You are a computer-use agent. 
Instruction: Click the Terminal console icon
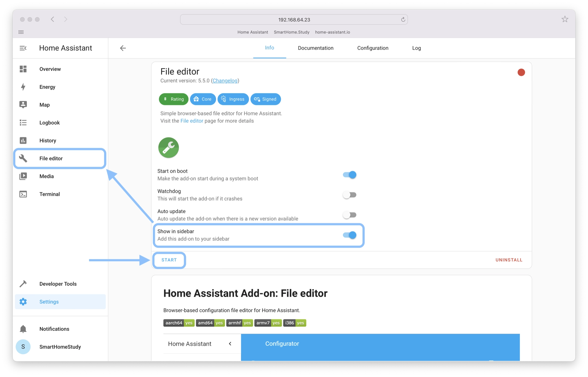coord(23,194)
